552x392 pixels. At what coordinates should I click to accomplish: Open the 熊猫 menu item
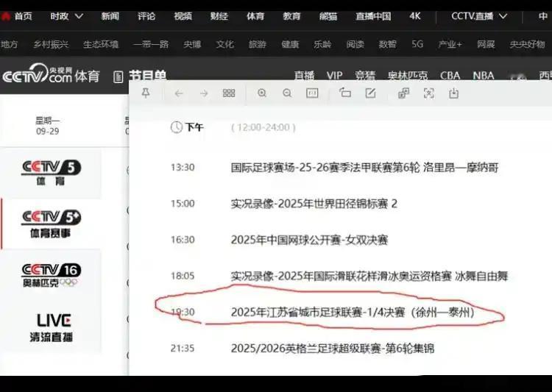click(x=328, y=16)
